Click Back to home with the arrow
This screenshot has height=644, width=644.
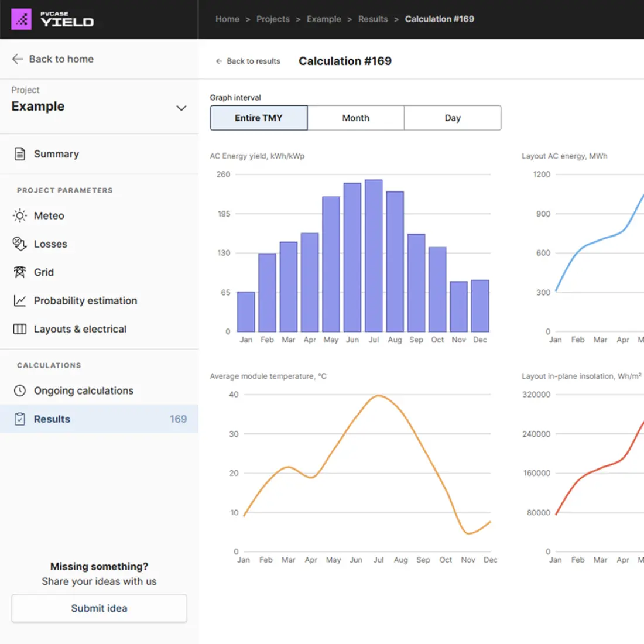52,59
